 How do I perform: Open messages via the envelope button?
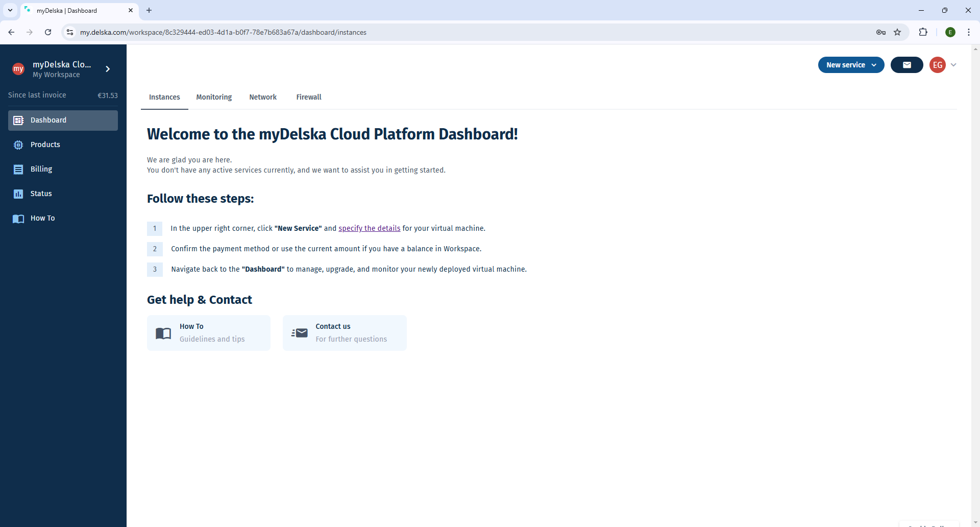pos(906,65)
